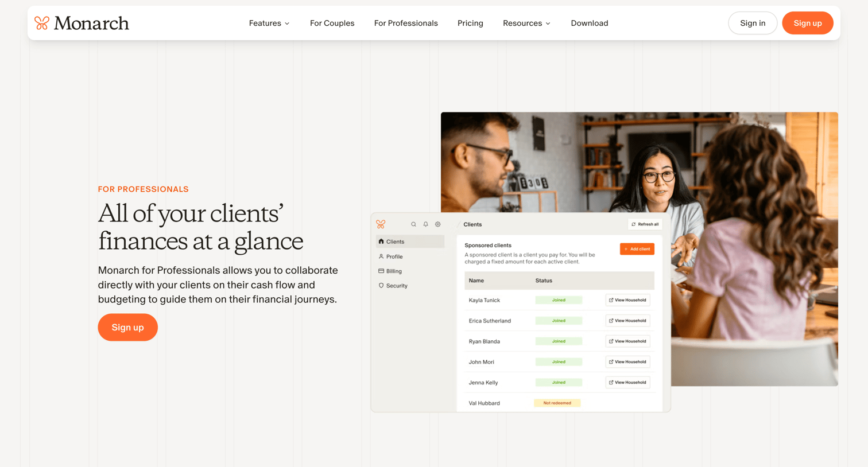Open the settings gear icon in preview

click(x=438, y=224)
